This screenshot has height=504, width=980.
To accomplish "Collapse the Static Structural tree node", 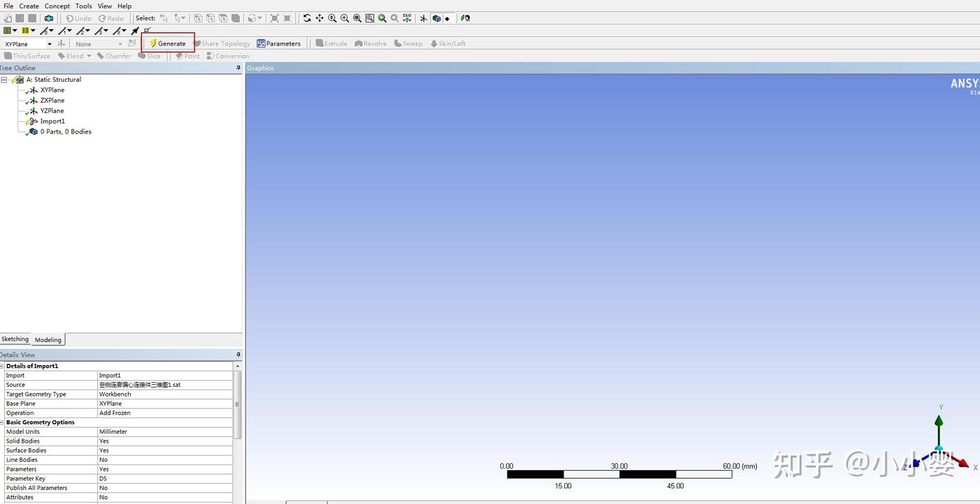I will click(4, 79).
